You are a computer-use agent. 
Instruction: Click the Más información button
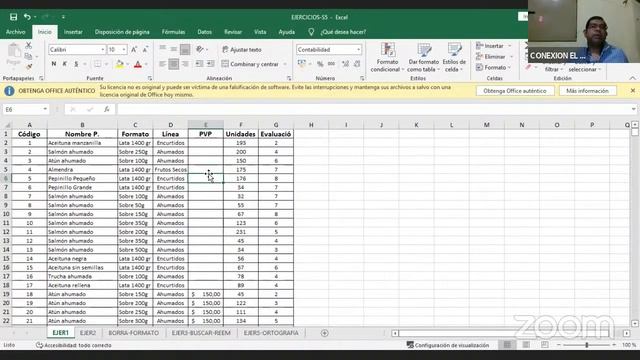[587, 91]
